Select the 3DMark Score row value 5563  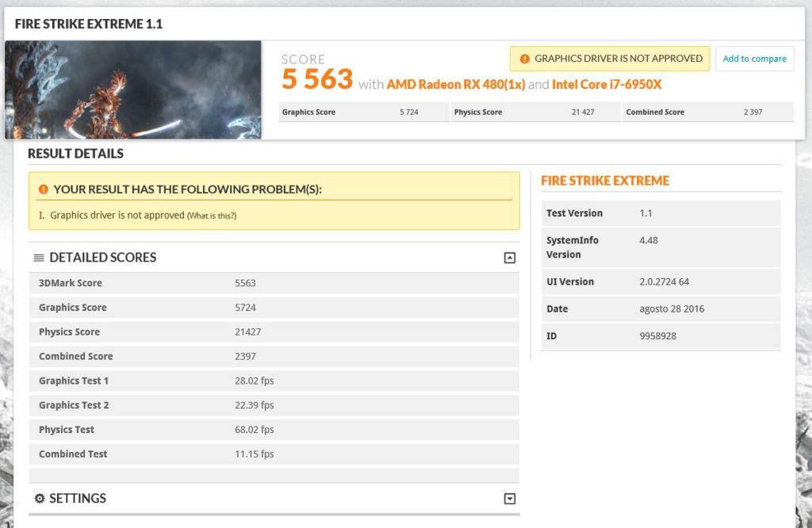click(245, 283)
